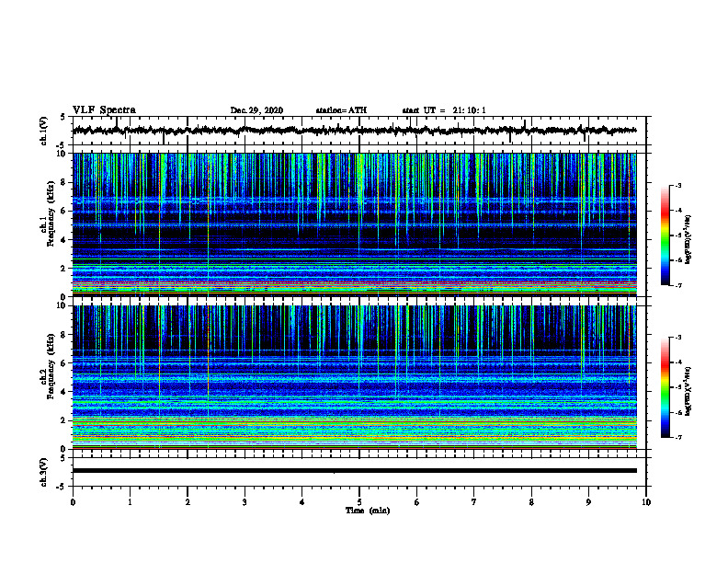The image size is (728, 563).
Task: Click the "VLF Spectra" plot title
Action: point(104,110)
